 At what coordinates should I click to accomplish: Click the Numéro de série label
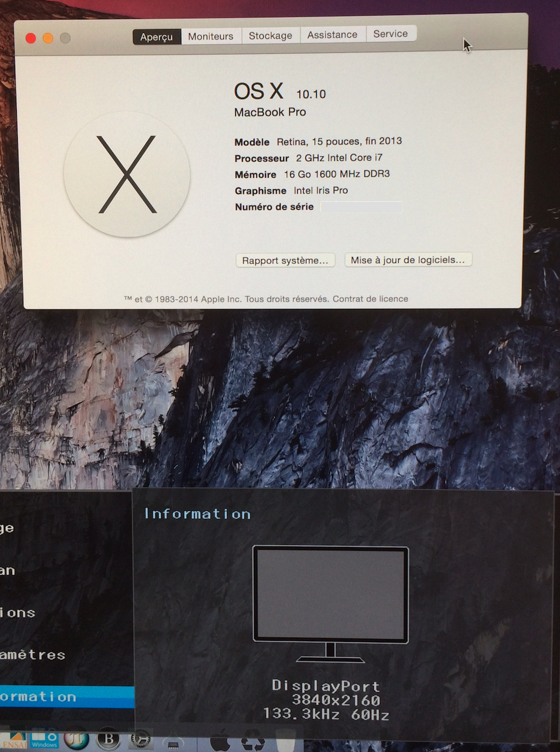274,207
